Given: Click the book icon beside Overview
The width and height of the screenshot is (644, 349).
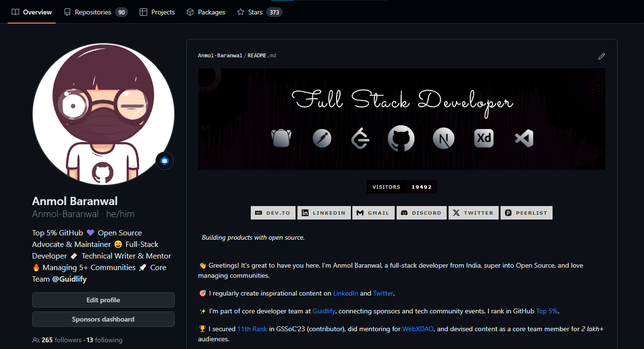Looking at the screenshot, I should 15,12.
